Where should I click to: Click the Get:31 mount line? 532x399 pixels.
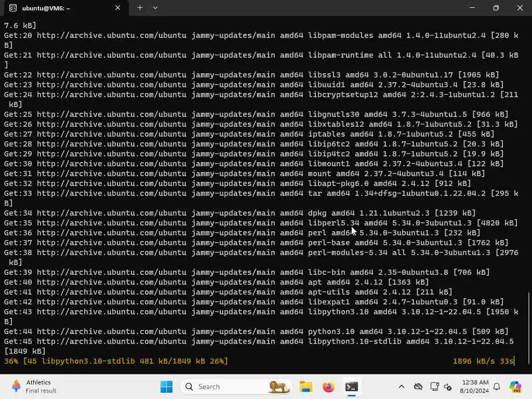click(244, 174)
